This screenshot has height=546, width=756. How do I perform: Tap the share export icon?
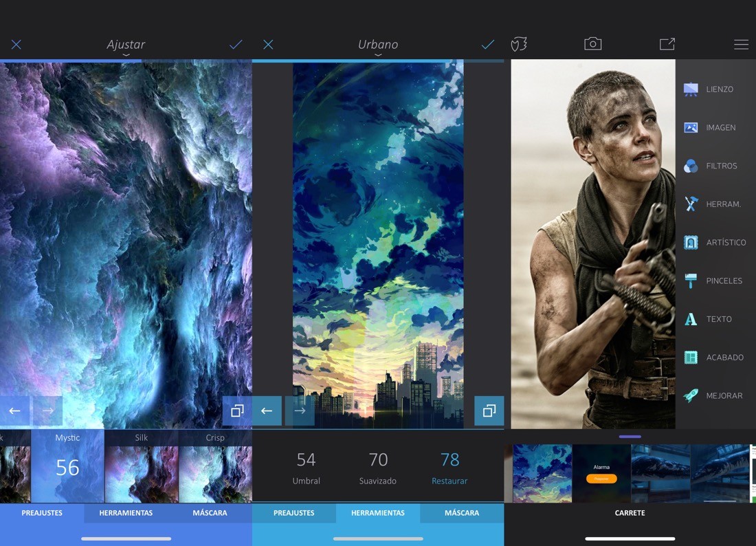point(667,44)
